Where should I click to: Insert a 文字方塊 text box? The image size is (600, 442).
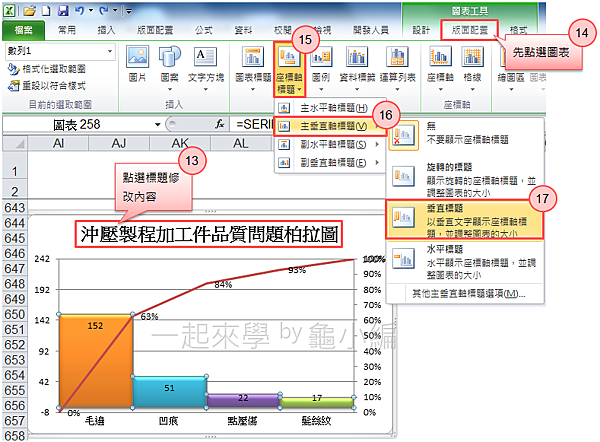tap(206, 68)
